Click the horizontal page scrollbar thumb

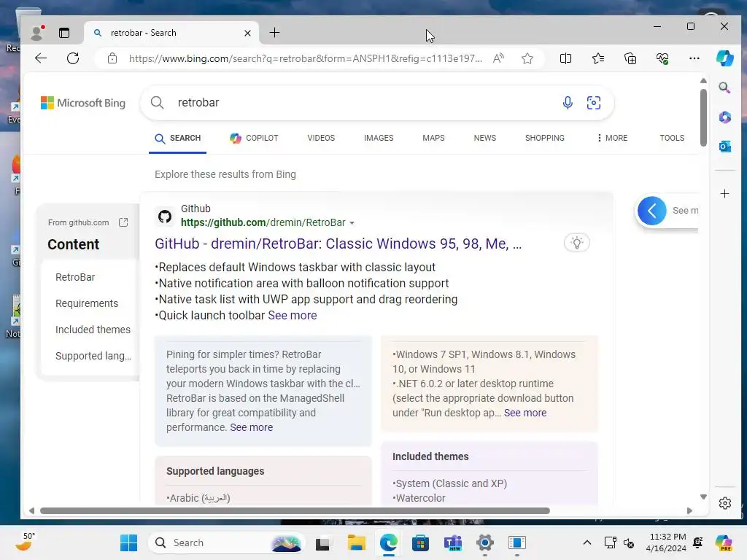pyautogui.click(x=295, y=510)
